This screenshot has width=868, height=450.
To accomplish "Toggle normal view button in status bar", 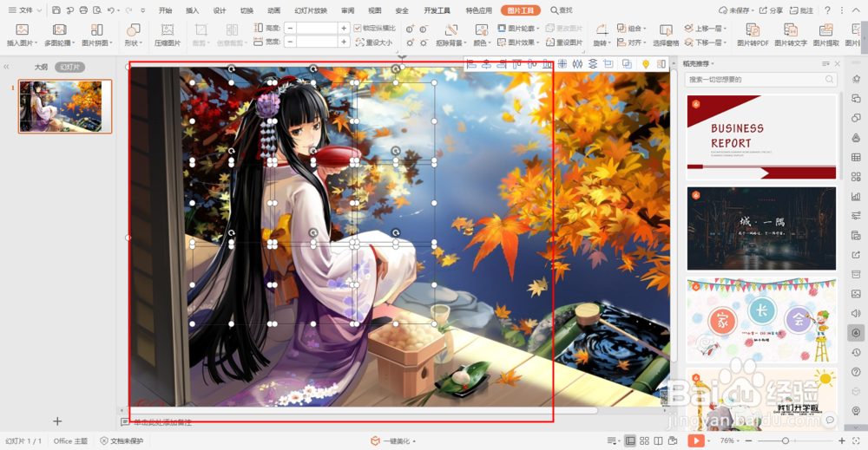I will click(x=630, y=440).
